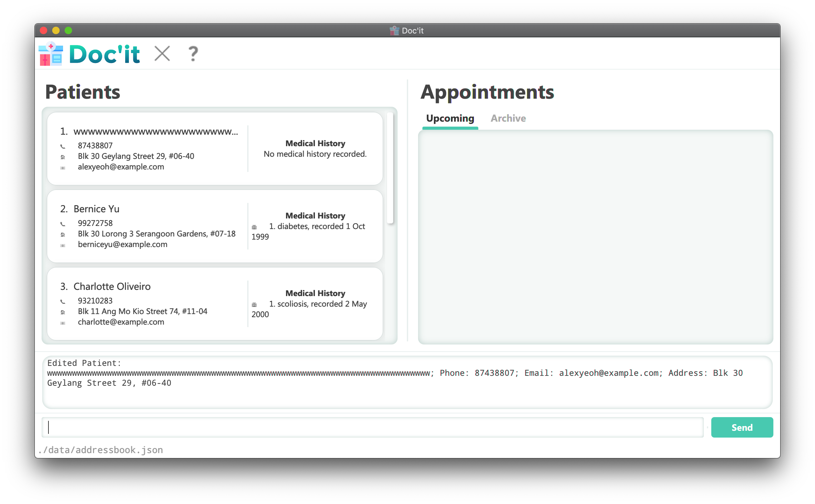Click the exit X icon in header
The height and width of the screenshot is (504, 815).
pyautogui.click(x=162, y=54)
